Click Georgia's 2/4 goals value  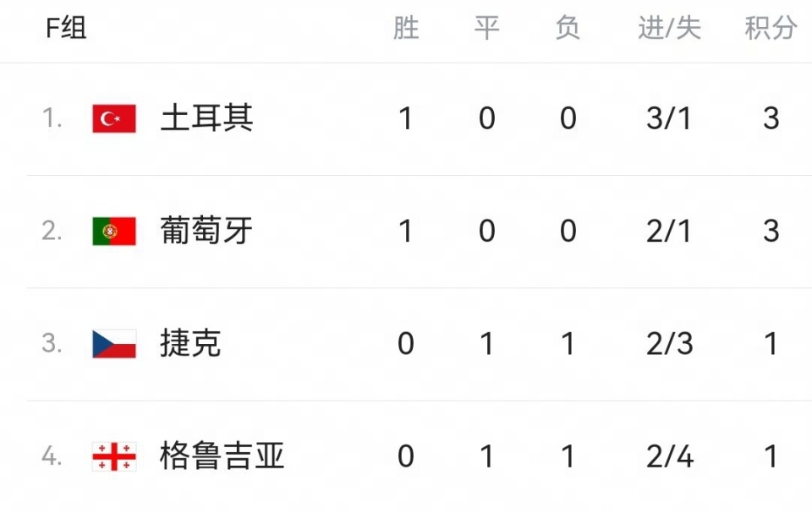click(x=670, y=456)
